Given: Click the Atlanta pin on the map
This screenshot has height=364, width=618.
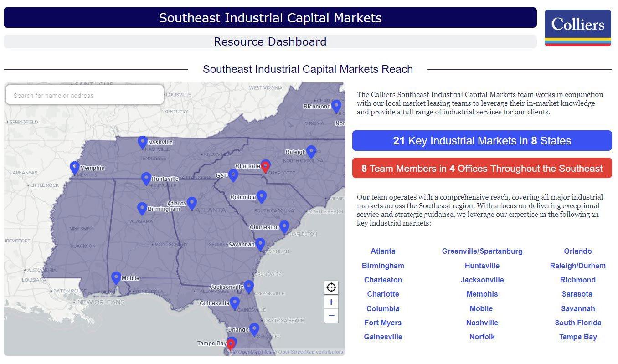Looking at the screenshot, I should 192,203.
